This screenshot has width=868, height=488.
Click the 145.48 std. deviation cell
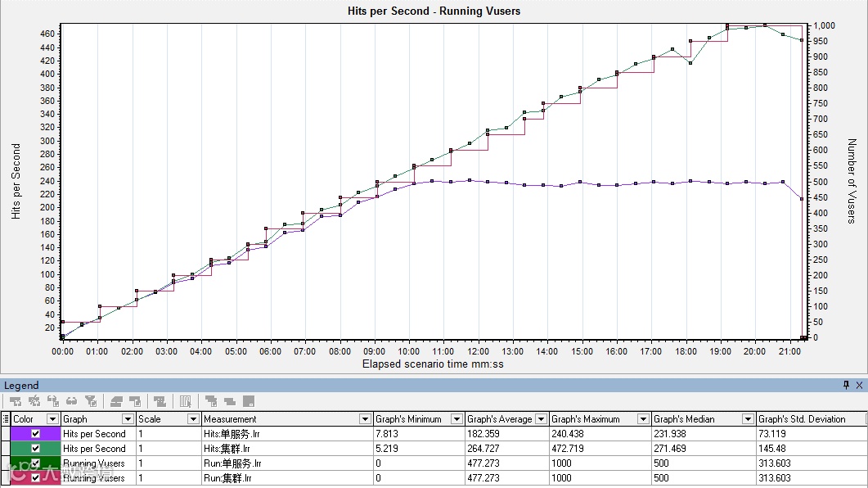point(811,448)
